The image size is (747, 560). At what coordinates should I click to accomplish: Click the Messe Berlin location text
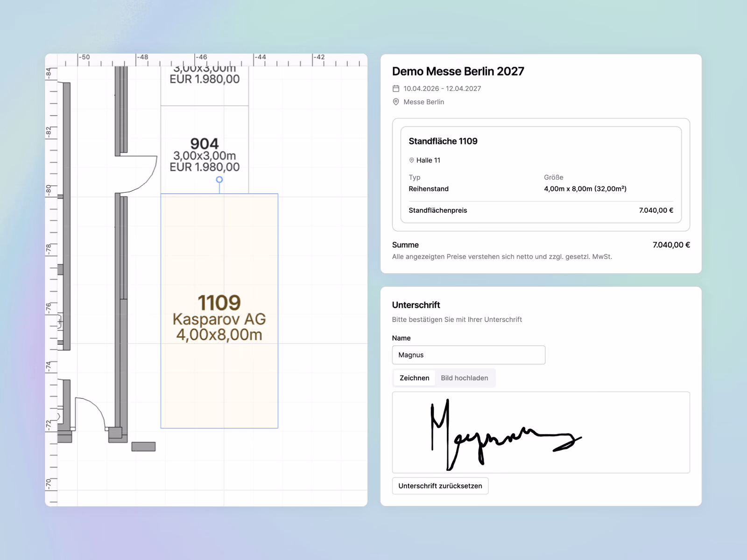(423, 102)
